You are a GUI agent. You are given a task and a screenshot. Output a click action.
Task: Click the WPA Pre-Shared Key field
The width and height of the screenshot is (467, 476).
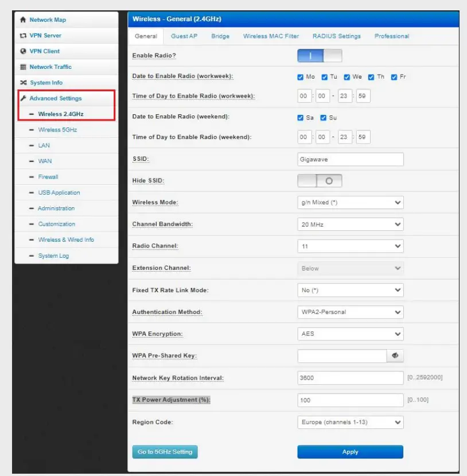click(342, 356)
